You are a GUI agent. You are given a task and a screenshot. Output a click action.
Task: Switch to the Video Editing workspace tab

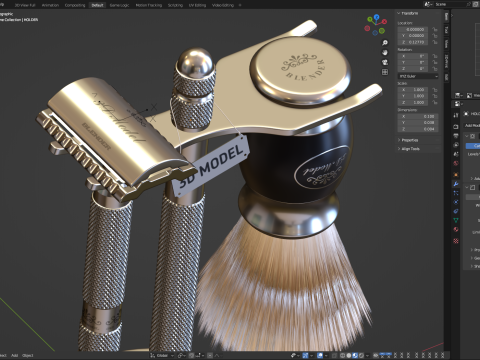coord(223,5)
